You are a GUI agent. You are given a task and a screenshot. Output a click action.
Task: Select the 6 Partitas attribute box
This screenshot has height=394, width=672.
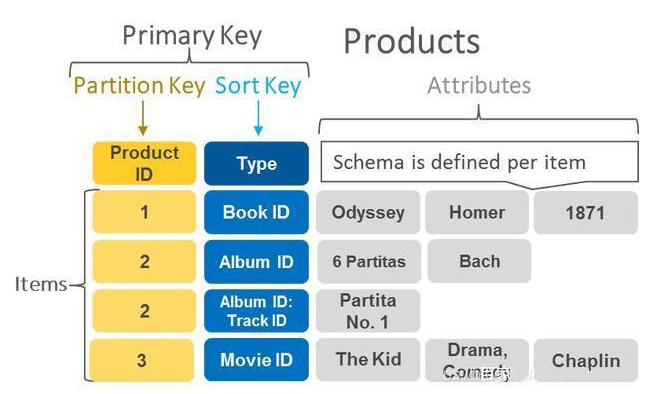click(369, 262)
